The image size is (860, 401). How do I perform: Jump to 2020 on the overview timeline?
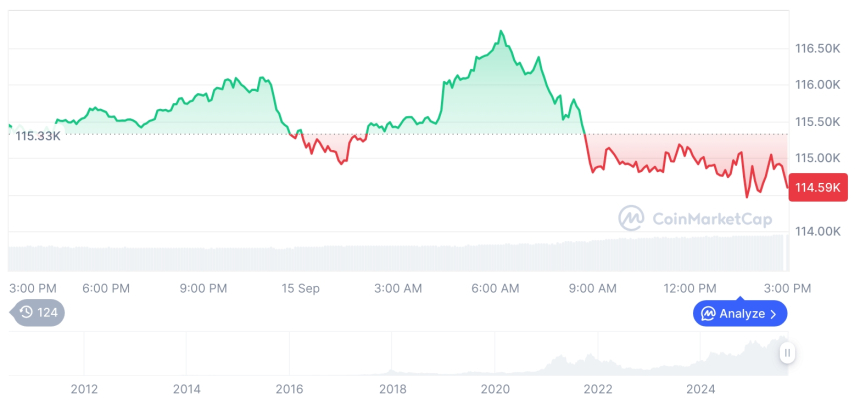point(496,388)
